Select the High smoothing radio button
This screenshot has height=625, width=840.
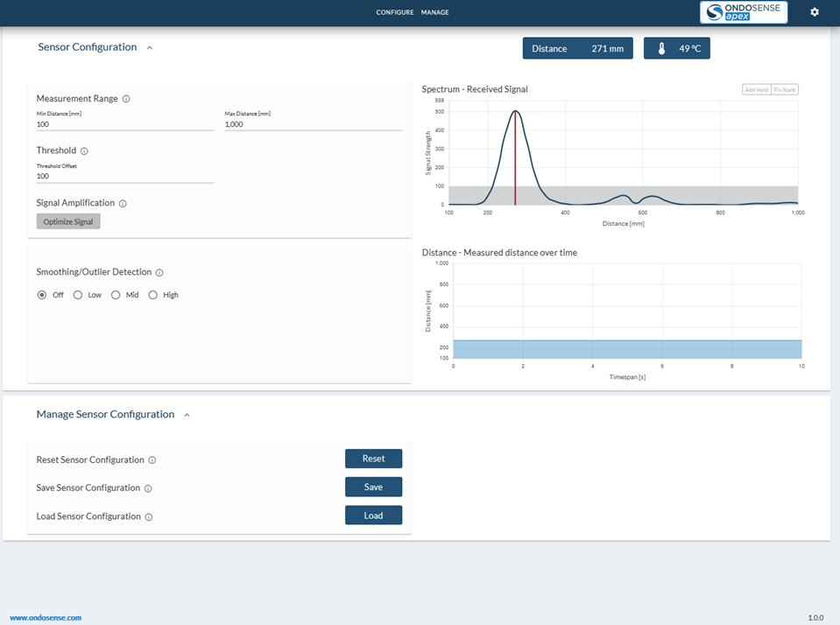click(153, 295)
